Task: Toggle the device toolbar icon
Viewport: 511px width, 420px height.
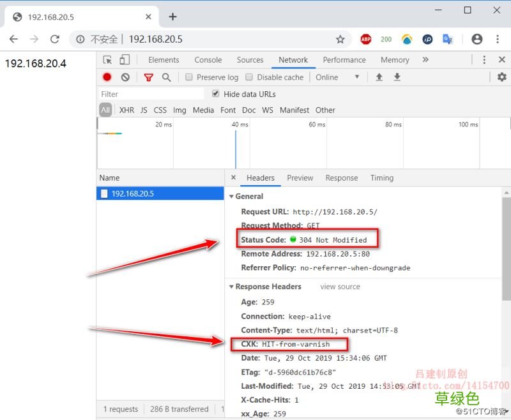Action: [125, 60]
